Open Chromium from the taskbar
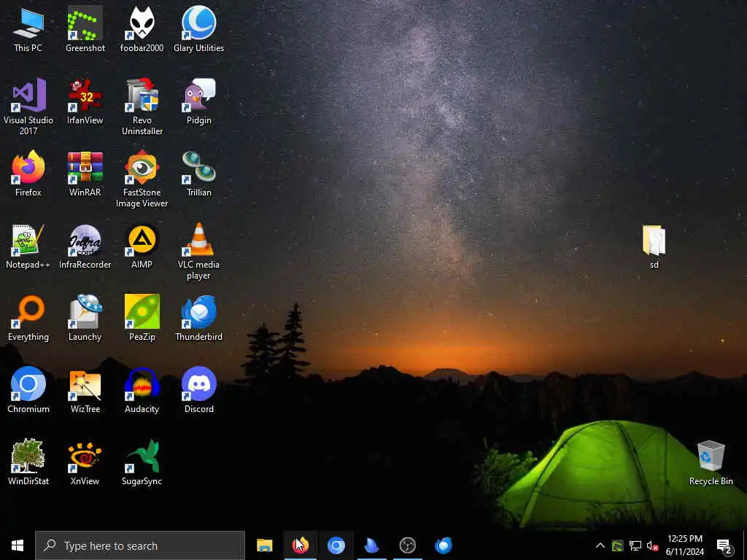This screenshot has height=560, width=747. 336,545
